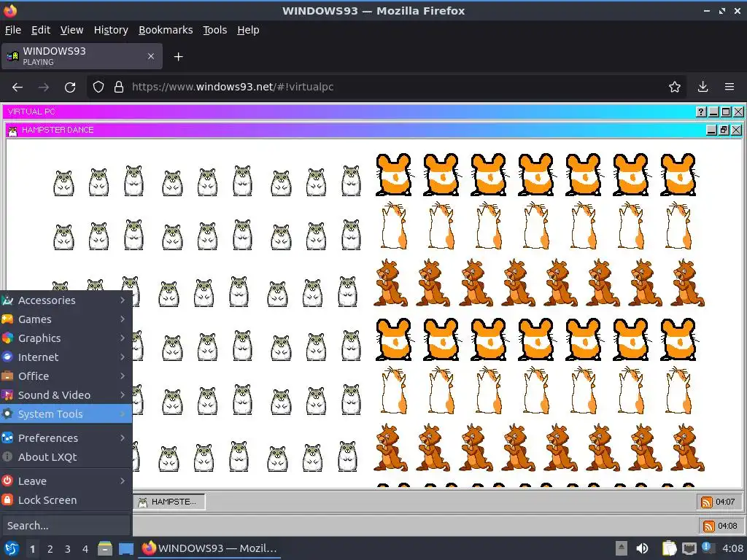Screen dimensions: 747x560
Task: Select WINDOWS93 Firefox taskbar button
Action: tap(209, 548)
